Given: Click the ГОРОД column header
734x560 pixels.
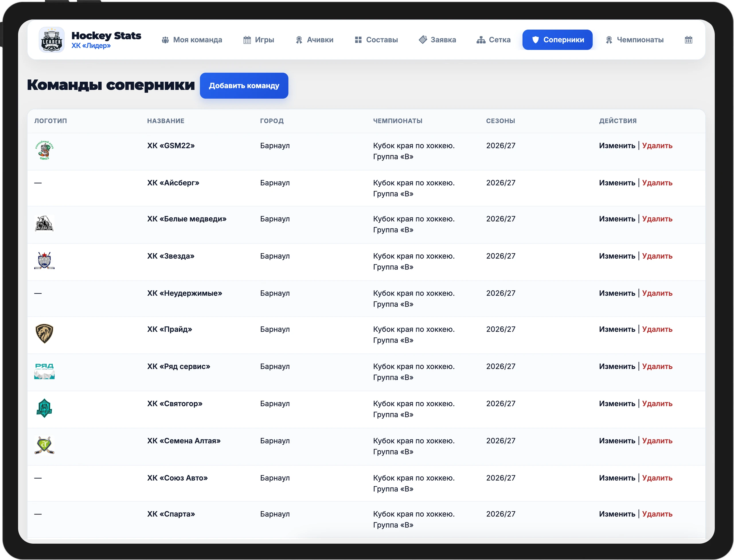Looking at the screenshot, I should click(x=272, y=121).
